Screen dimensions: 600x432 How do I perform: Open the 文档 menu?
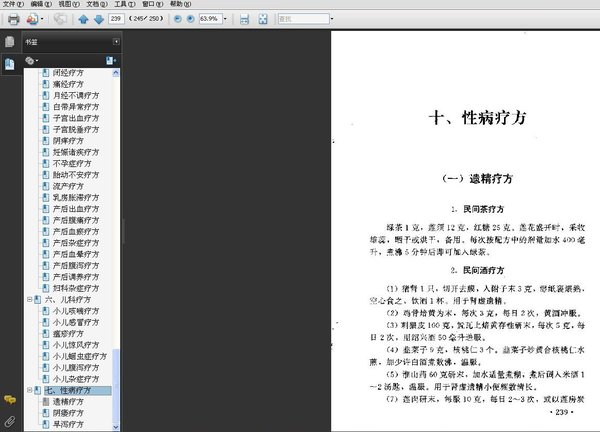[x=97, y=4]
